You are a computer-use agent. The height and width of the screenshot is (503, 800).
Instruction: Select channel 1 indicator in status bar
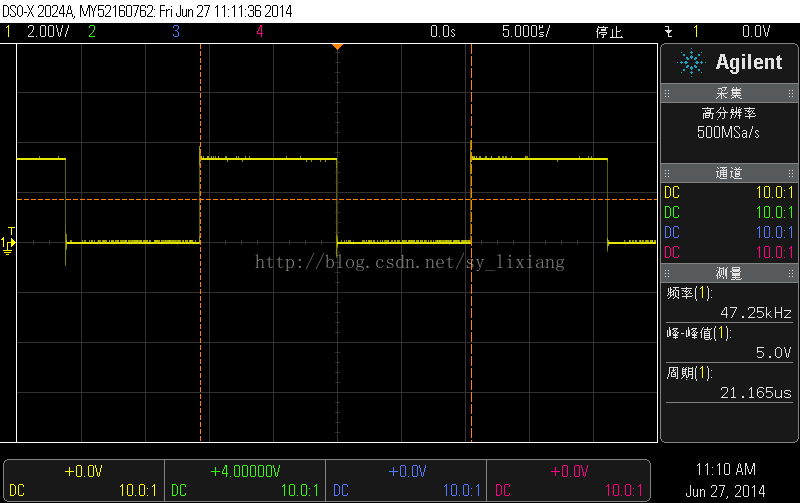pos(8,32)
